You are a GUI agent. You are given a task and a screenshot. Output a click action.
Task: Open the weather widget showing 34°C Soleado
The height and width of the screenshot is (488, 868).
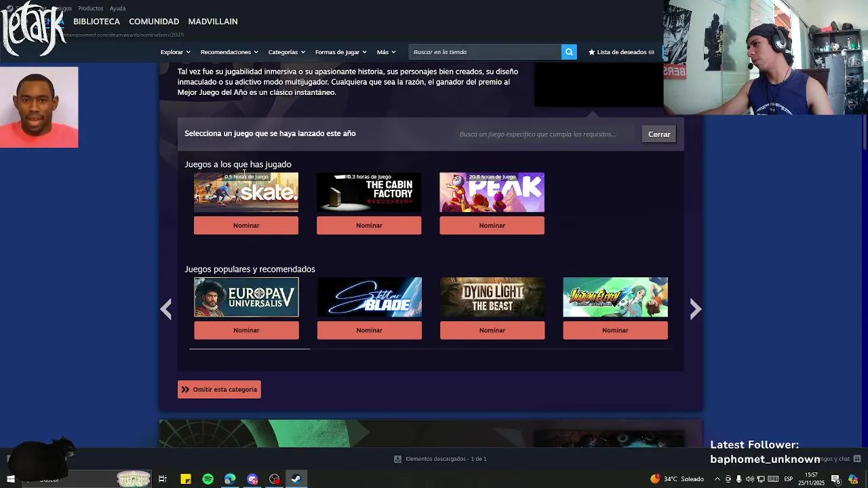coord(677,479)
